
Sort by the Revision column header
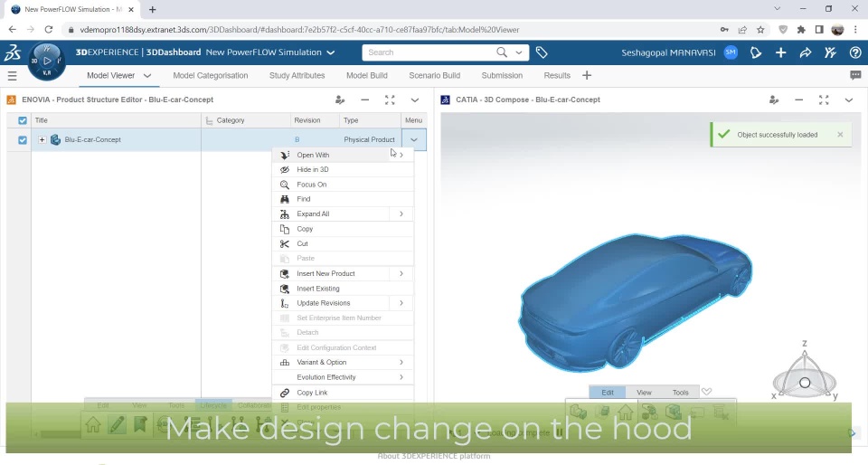[307, 120]
